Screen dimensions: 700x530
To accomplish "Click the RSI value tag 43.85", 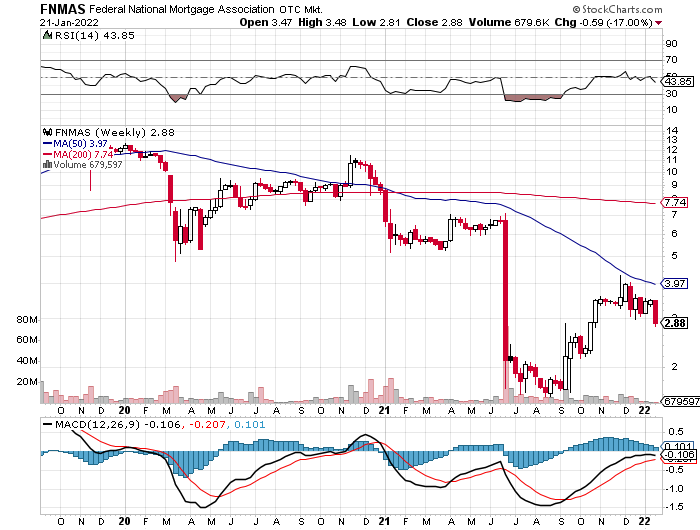I will (677, 81).
